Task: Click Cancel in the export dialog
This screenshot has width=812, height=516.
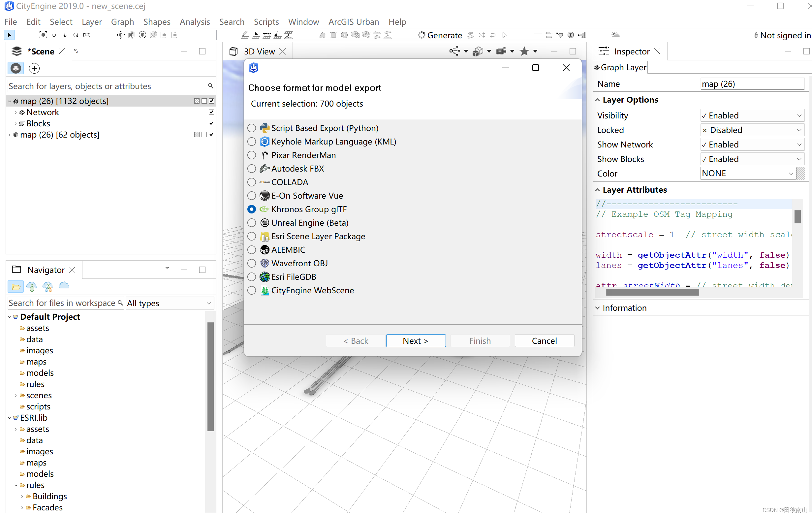Action: (x=544, y=340)
